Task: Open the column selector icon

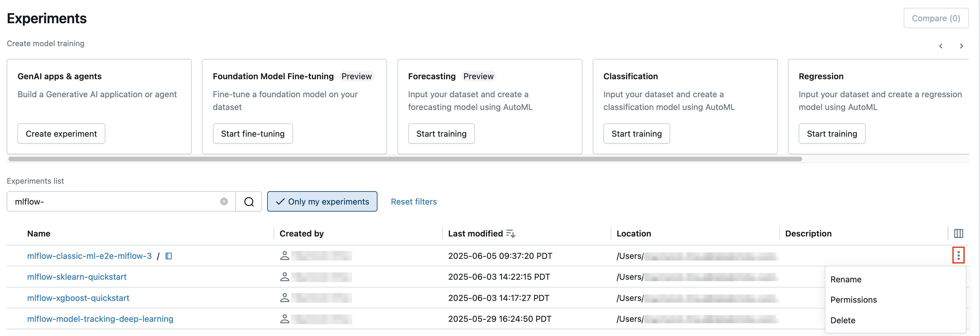Action: pos(958,233)
